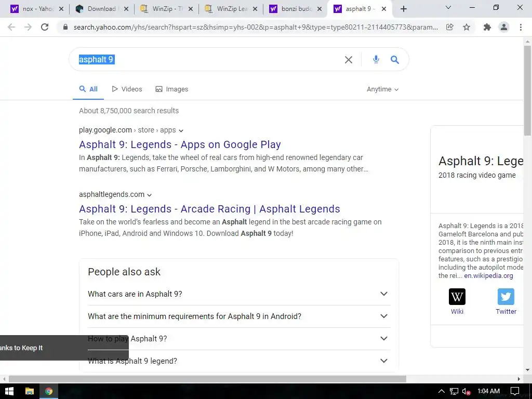532x399 pixels.
Task: Expand play.google.com result options arrow
Action: [x=181, y=130]
